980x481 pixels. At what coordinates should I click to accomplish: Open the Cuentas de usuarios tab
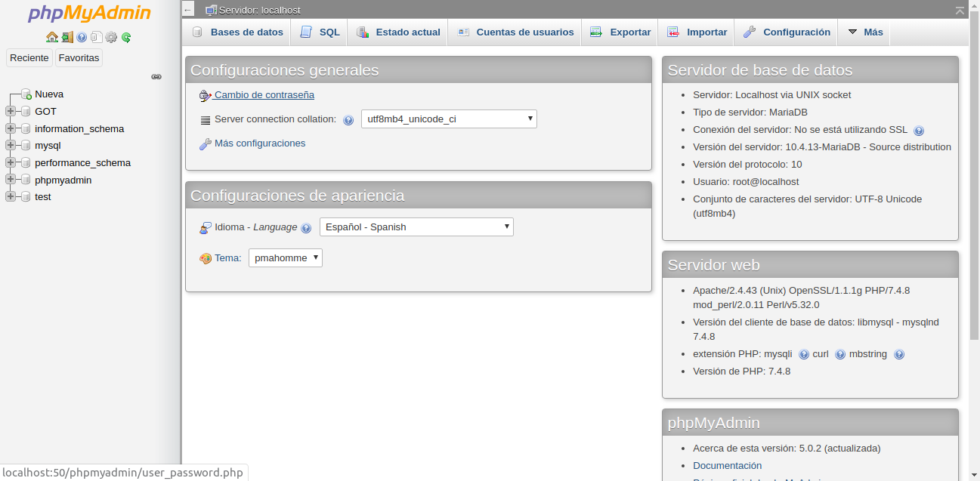point(515,32)
